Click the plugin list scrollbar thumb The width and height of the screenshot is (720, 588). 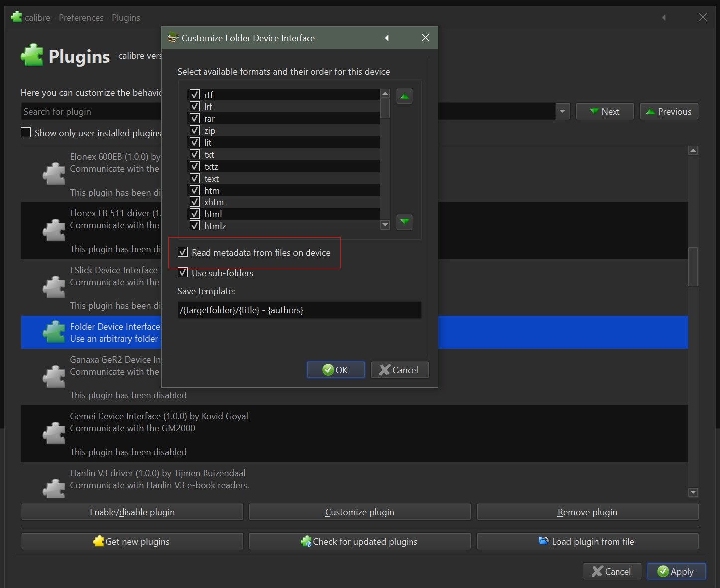693,267
